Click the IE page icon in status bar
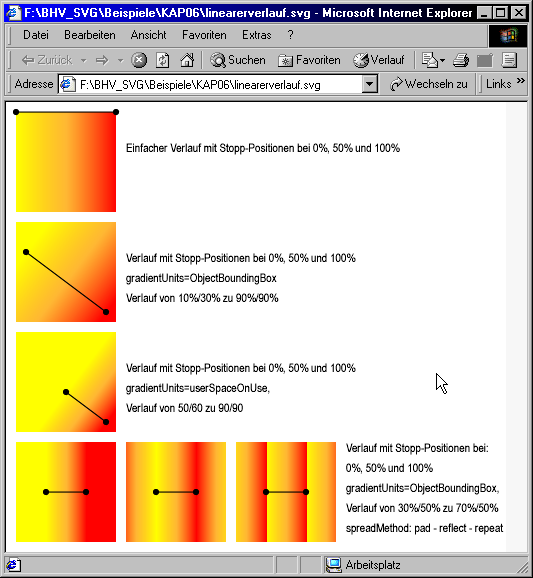The width and height of the screenshot is (533, 578). point(13,565)
